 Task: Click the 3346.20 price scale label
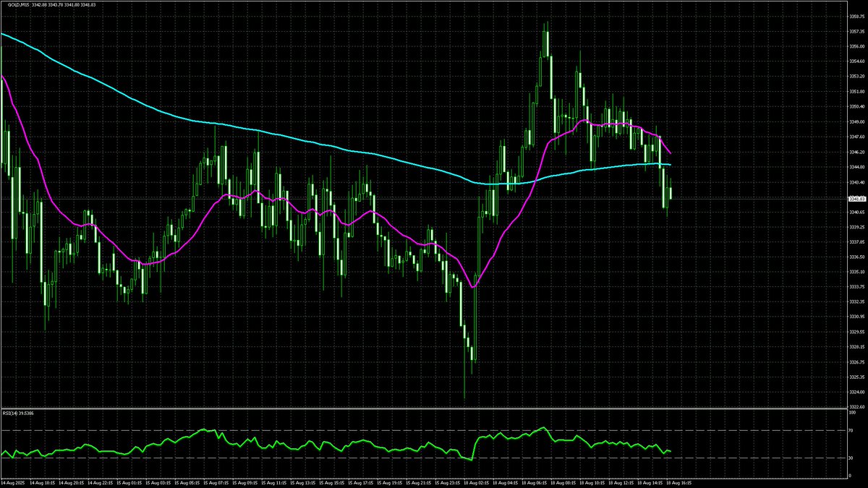[856, 152]
